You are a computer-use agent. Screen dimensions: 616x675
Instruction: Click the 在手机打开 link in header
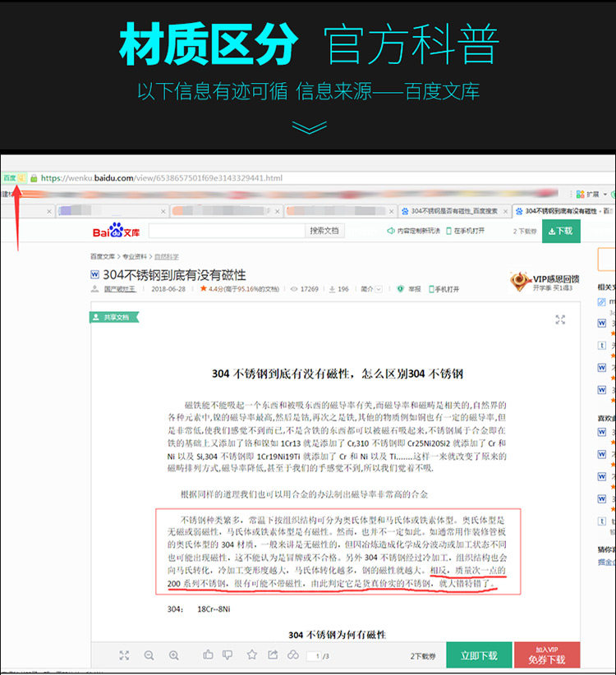[466, 231]
